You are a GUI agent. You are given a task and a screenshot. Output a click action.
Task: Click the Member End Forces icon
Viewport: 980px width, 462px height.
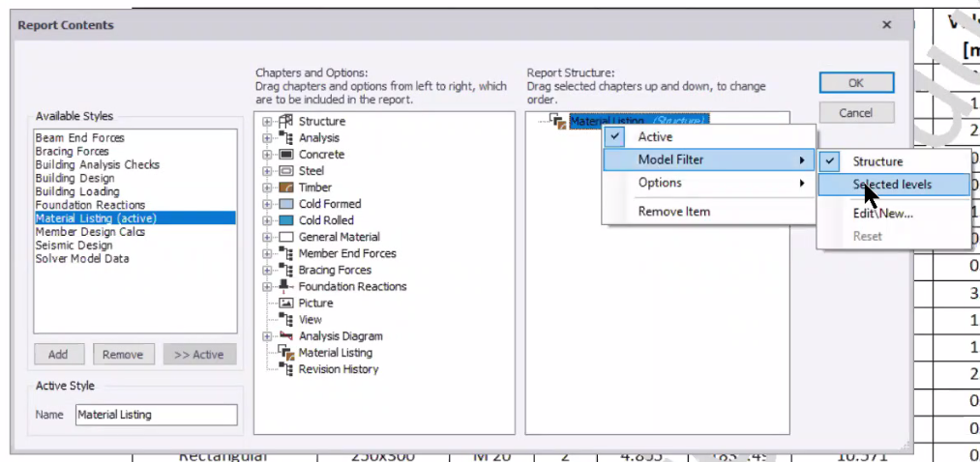click(285, 253)
